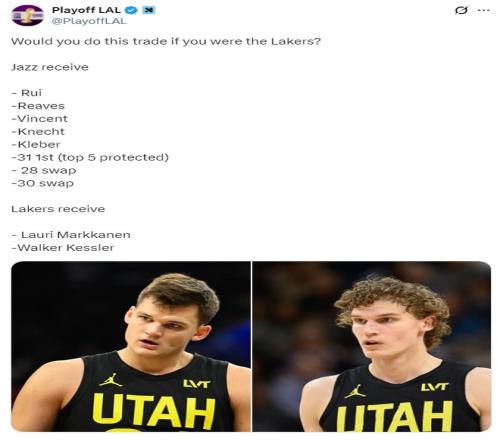Click the Jordan logo on right jersey
The width and height of the screenshot is (500, 440).
tap(355, 391)
